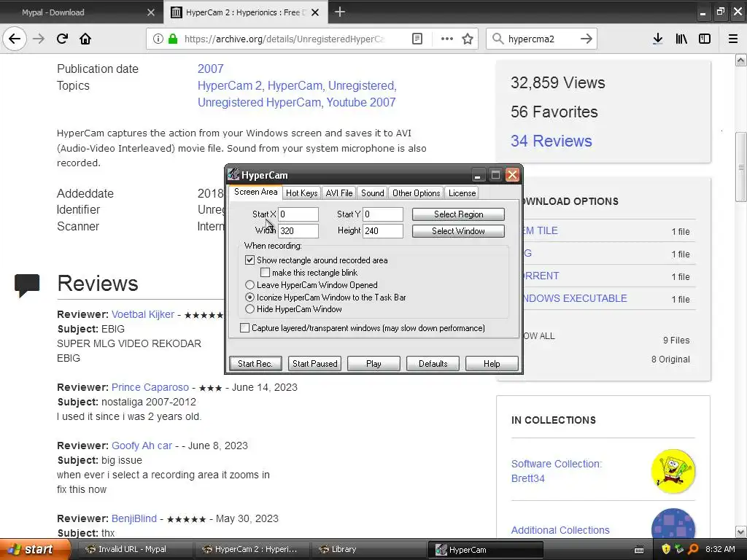Open the downloads arrow icon
Viewport: 747px width, 560px height.
[x=657, y=39]
